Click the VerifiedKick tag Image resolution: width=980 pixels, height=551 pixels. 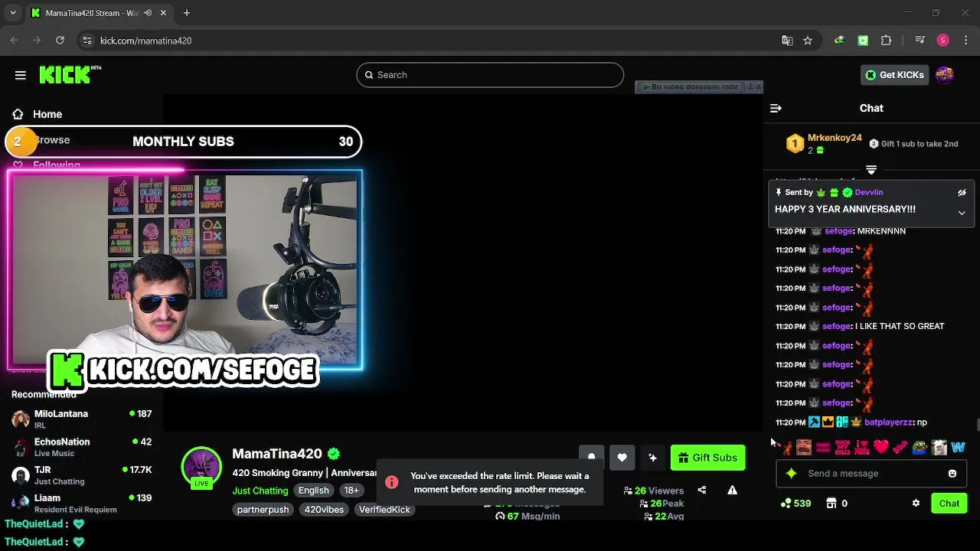click(384, 510)
